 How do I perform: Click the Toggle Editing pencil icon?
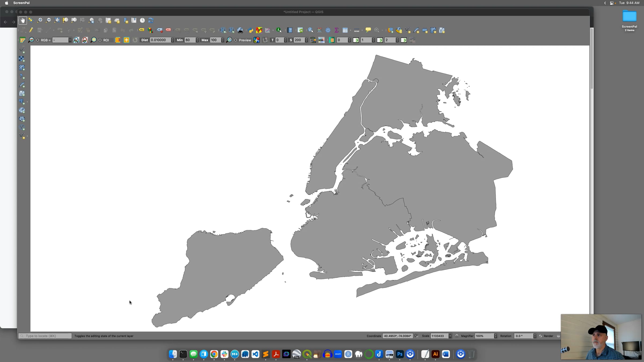[x=31, y=30]
